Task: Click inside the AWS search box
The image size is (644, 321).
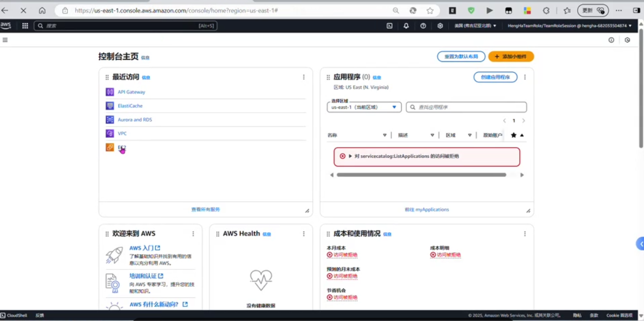Action: coord(126,26)
